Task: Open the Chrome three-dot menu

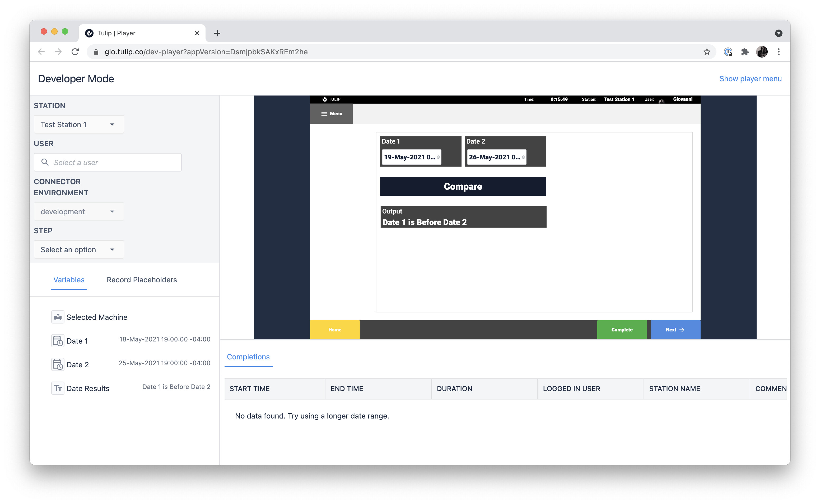Action: point(779,52)
